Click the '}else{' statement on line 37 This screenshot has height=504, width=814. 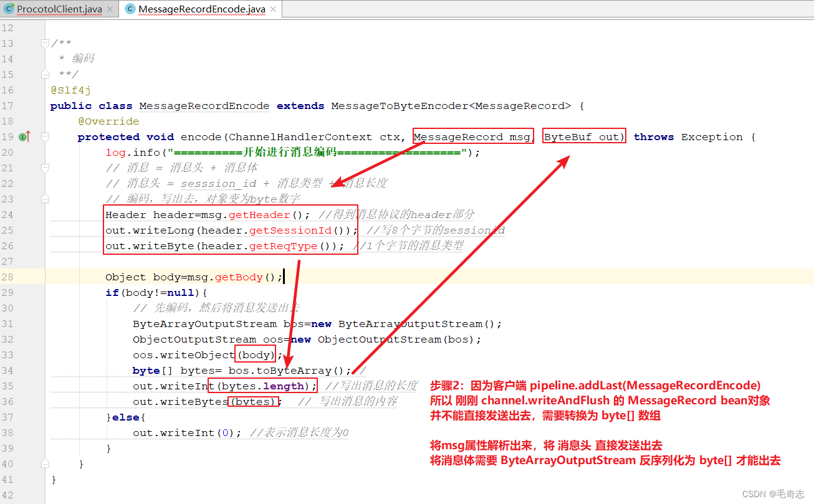click(126, 417)
